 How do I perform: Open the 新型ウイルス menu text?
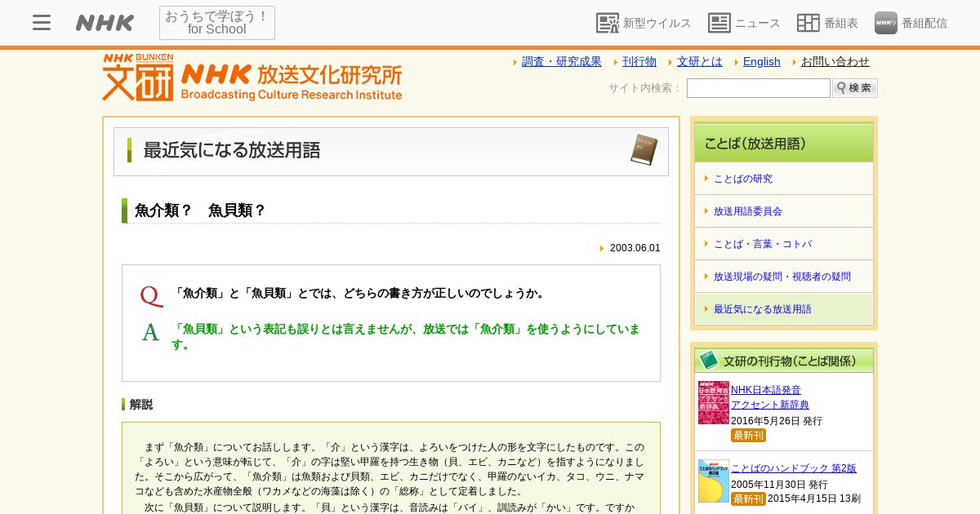[x=657, y=23]
